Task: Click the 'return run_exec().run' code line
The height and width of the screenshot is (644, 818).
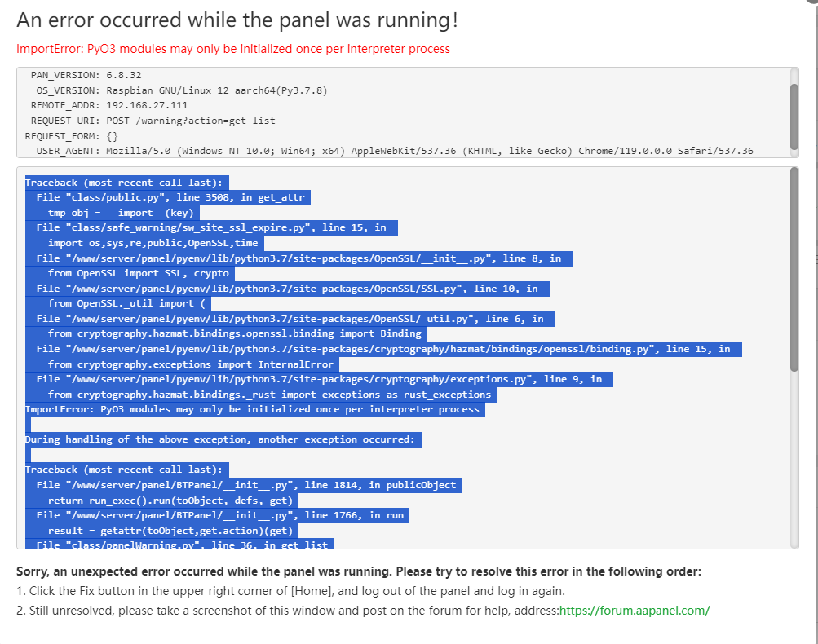Action: (x=170, y=500)
